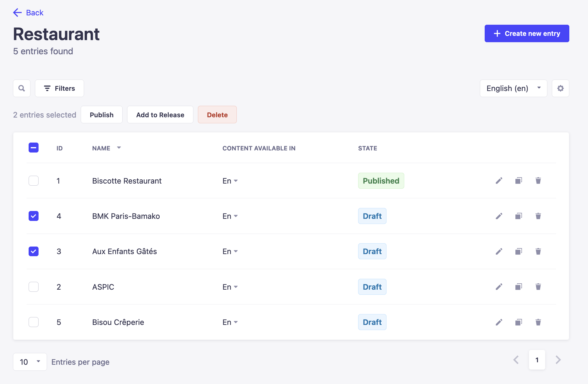Duplicate the Aux Enfants Gâtés entry

click(x=518, y=251)
